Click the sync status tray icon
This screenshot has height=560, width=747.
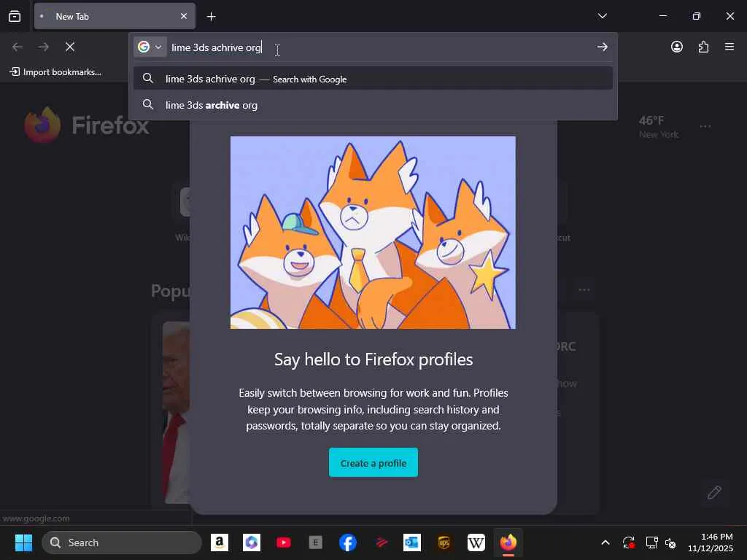point(628,542)
